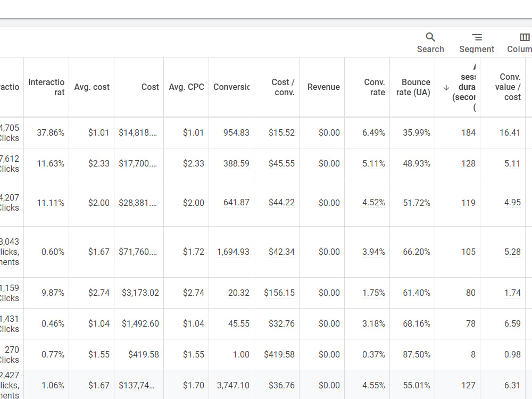Open the Search magnifier icon

pyautogui.click(x=430, y=37)
